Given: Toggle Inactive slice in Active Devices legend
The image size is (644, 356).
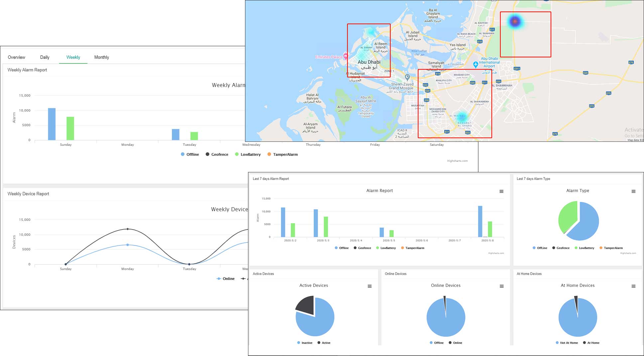Looking at the screenshot, I should 305,343.
